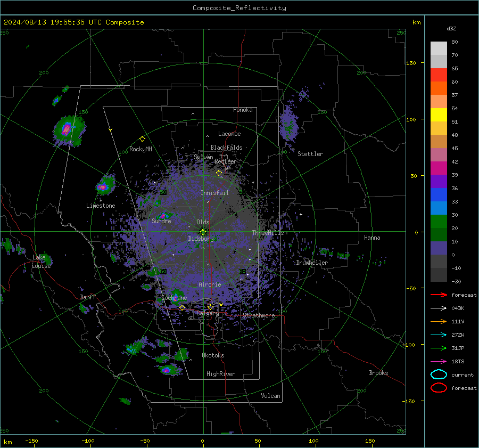Select the blue 33 dBZ color swatch

tap(439, 195)
